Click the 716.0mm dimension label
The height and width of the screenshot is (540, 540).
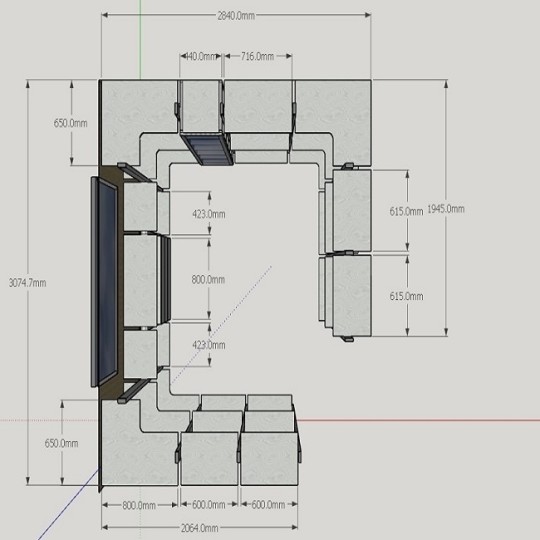[257, 56]
